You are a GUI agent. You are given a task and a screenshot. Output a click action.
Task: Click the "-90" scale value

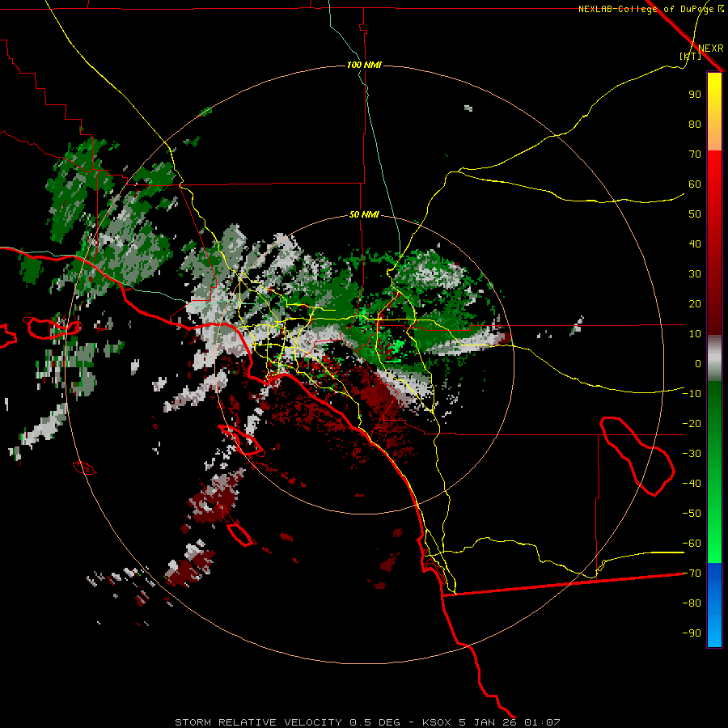692,633
